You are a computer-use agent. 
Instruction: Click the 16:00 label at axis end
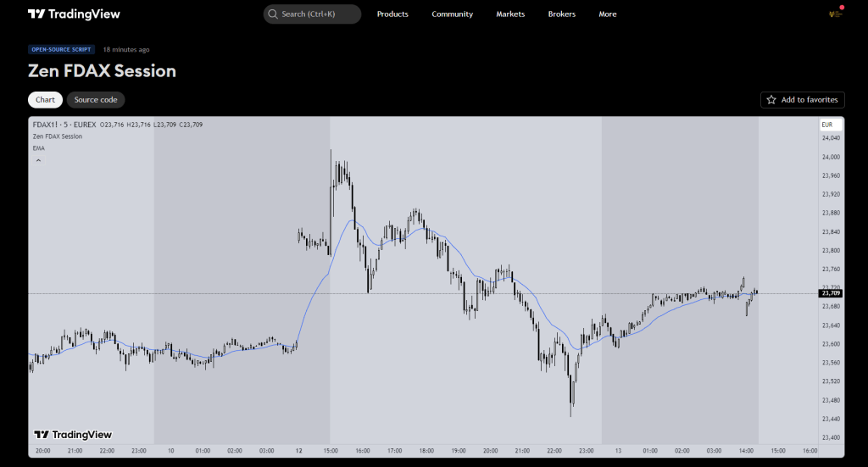pyautogui.click(x=810, y=450)
